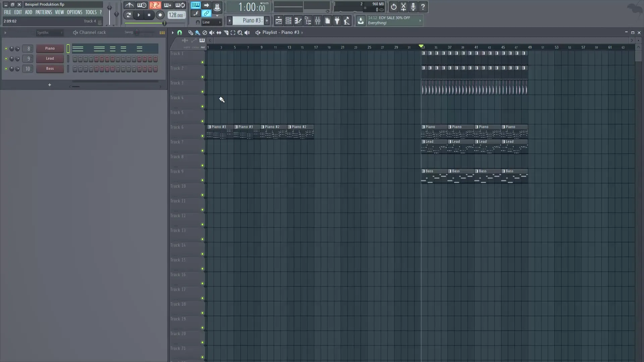
Task: Mute the Bass channel in channel rack
Action: [x=6, y=69]
